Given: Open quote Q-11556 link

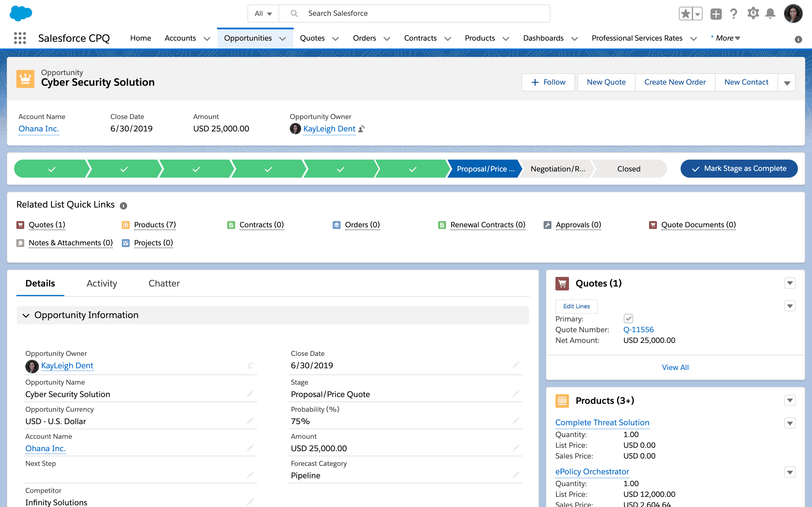Looking at the screenshot, I should pyautogui.click(x=638, y=330).
